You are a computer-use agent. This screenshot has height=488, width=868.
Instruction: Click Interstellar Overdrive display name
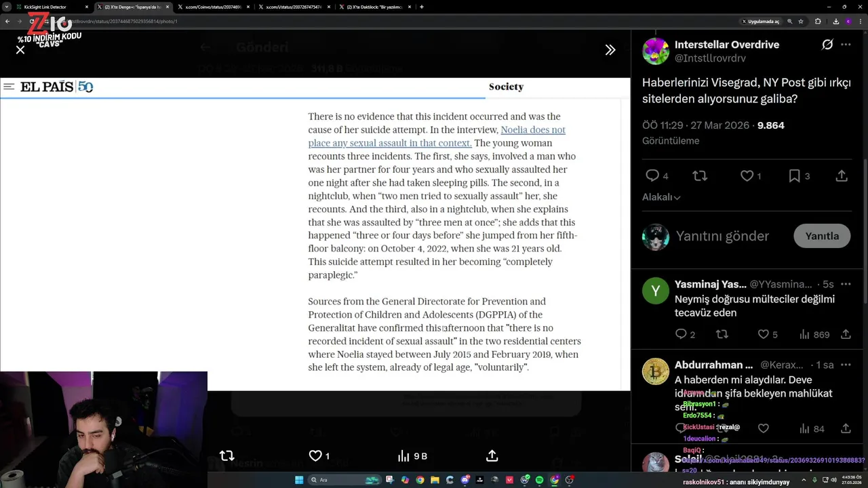727,45
